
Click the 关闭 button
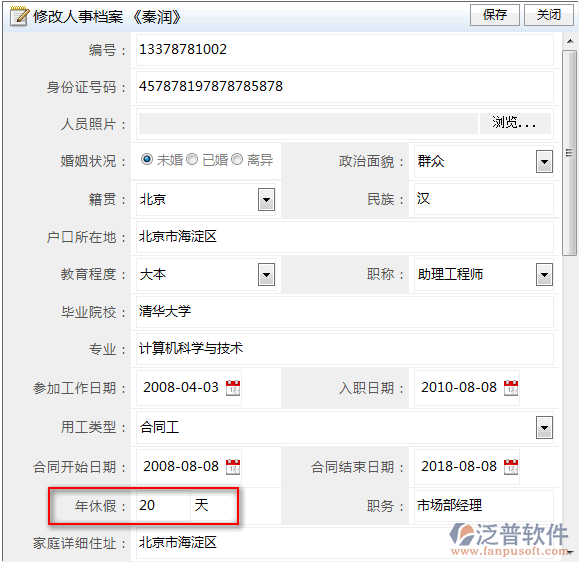pos(548,15)
